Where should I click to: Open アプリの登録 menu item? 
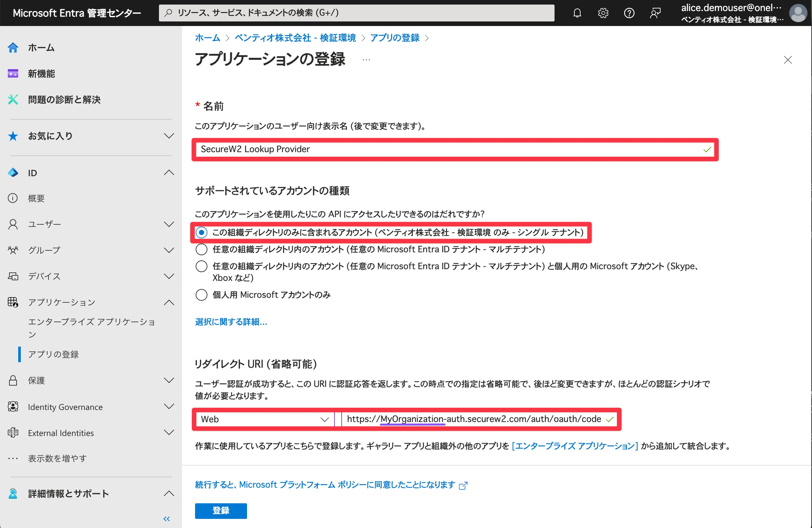53,354
